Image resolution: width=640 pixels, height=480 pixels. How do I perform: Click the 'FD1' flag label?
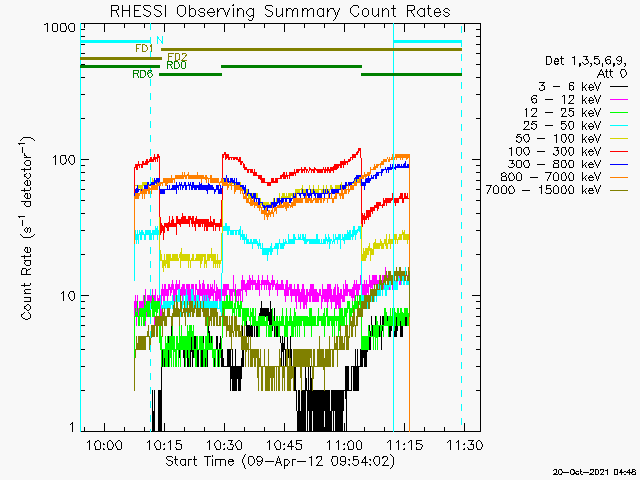coord(144,49)
